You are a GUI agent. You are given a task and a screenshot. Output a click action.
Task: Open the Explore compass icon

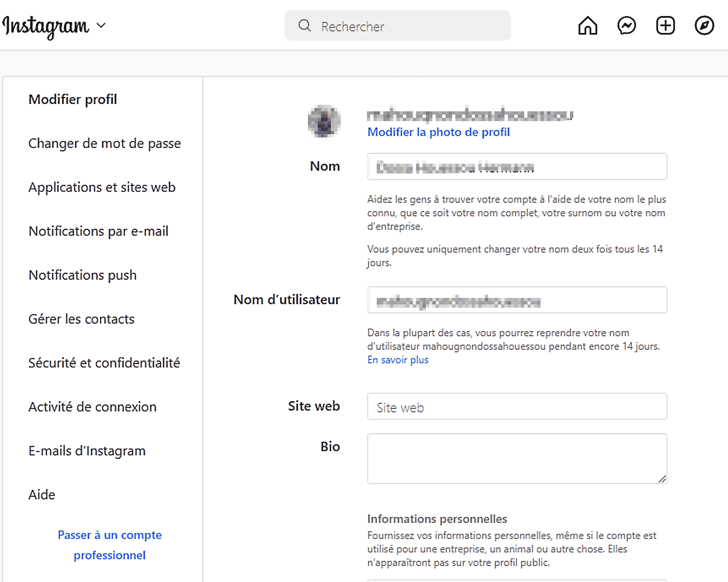(704, 25)
